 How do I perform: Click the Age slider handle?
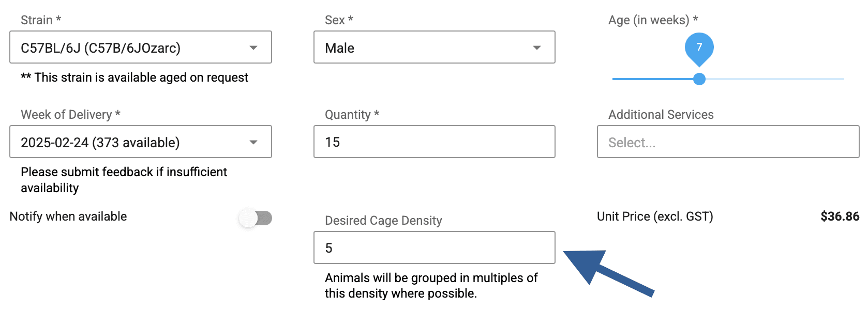(x=699, y=79)
